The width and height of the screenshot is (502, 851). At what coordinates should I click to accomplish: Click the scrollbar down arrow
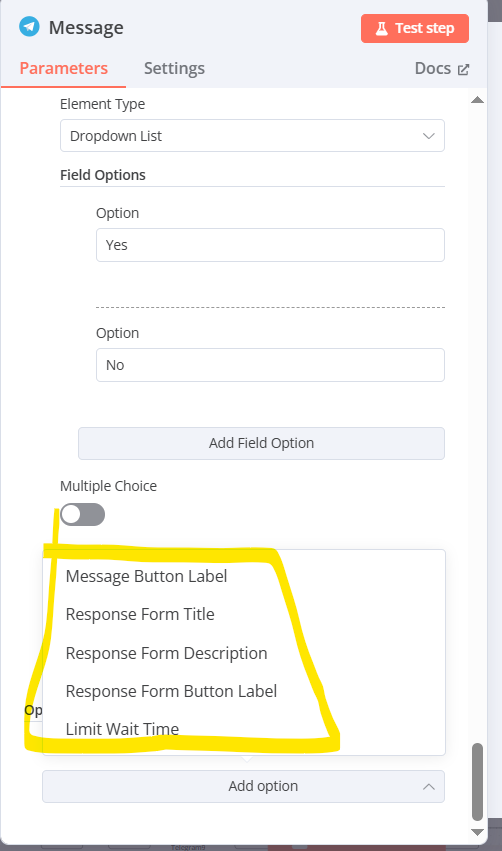[x=478, y=832]
